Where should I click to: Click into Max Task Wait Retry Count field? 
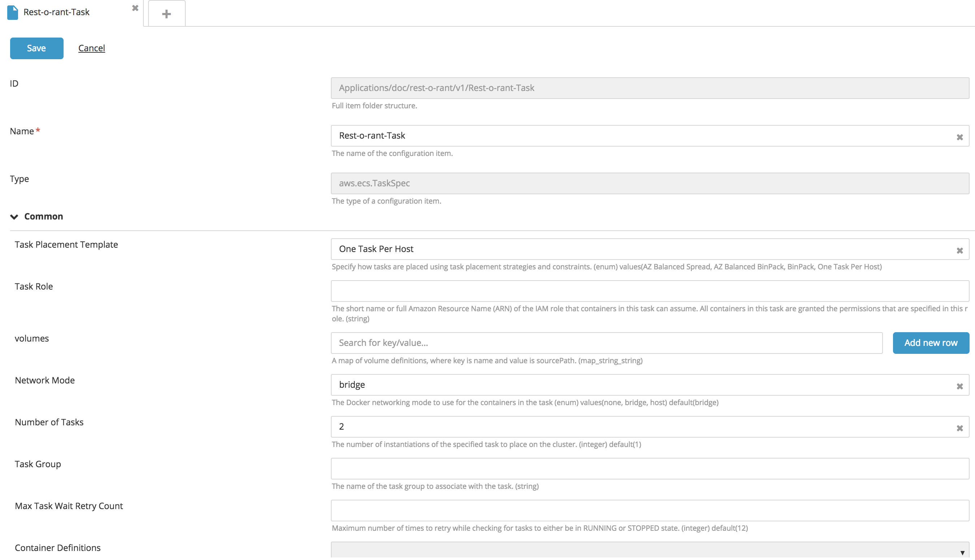click(650, 511)
